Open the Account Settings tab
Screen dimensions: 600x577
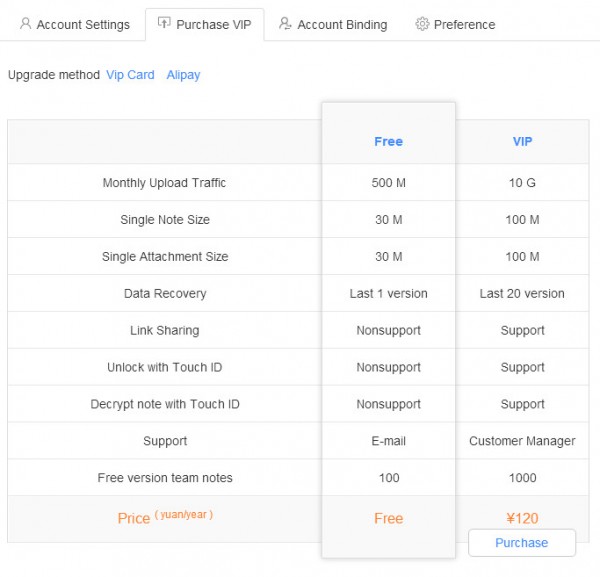pyautogui.click(x=82, y=24)
